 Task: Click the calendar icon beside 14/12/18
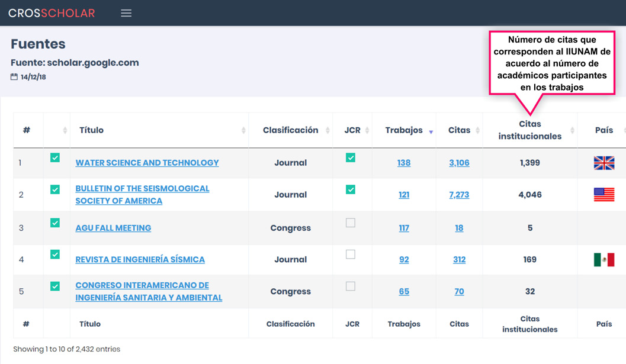pos(14,76)
